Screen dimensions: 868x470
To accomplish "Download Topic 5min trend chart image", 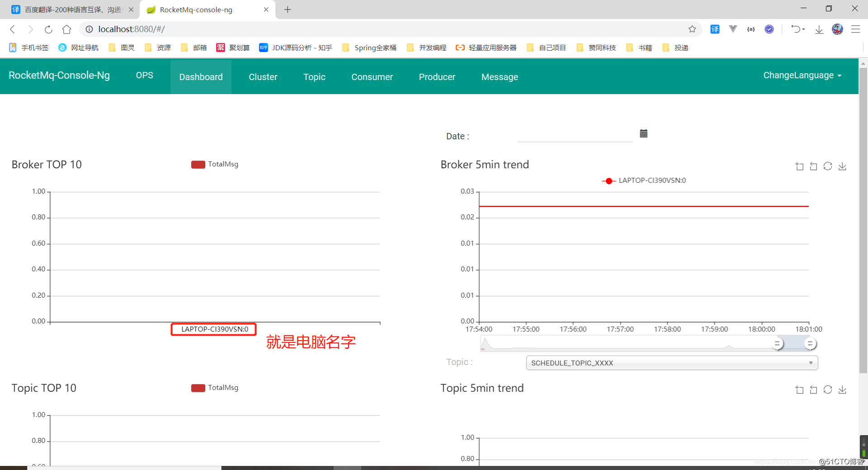I will (842, 390).
